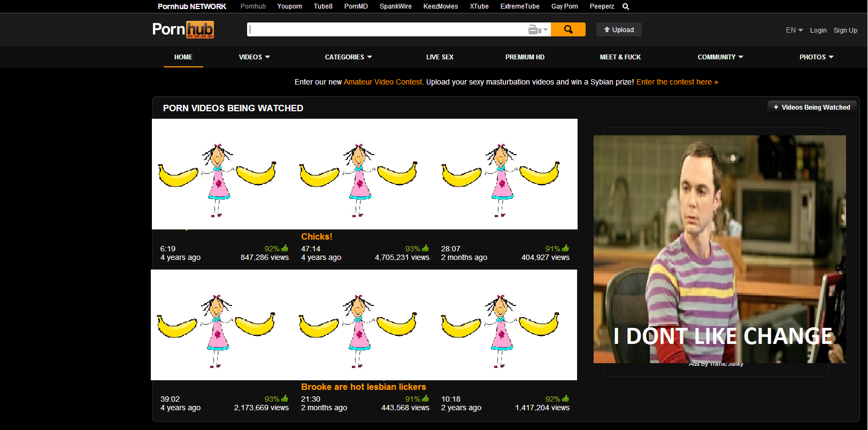Click the '2 years ago' text
The height and width of the screenshot is (430, 868).
(461, 408)
